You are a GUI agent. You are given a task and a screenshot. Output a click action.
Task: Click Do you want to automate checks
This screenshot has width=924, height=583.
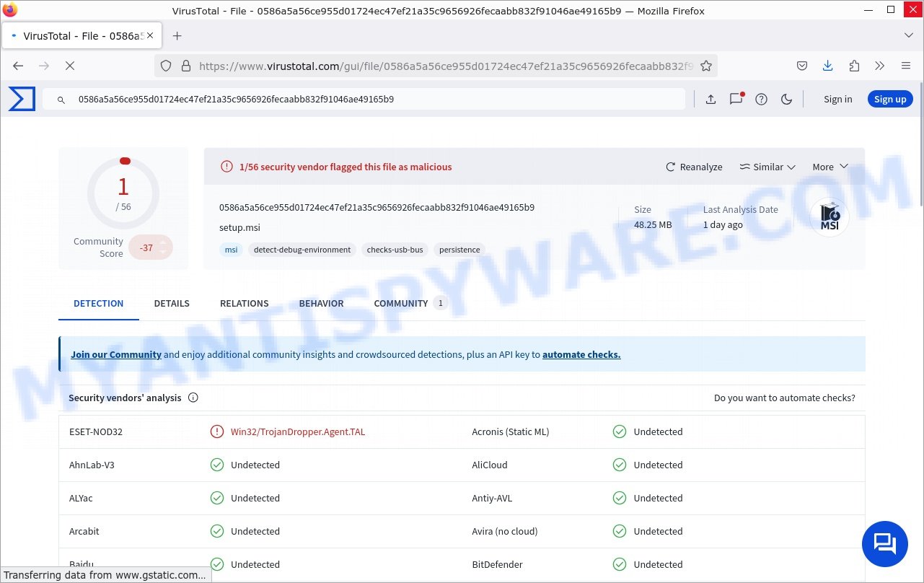785,398
